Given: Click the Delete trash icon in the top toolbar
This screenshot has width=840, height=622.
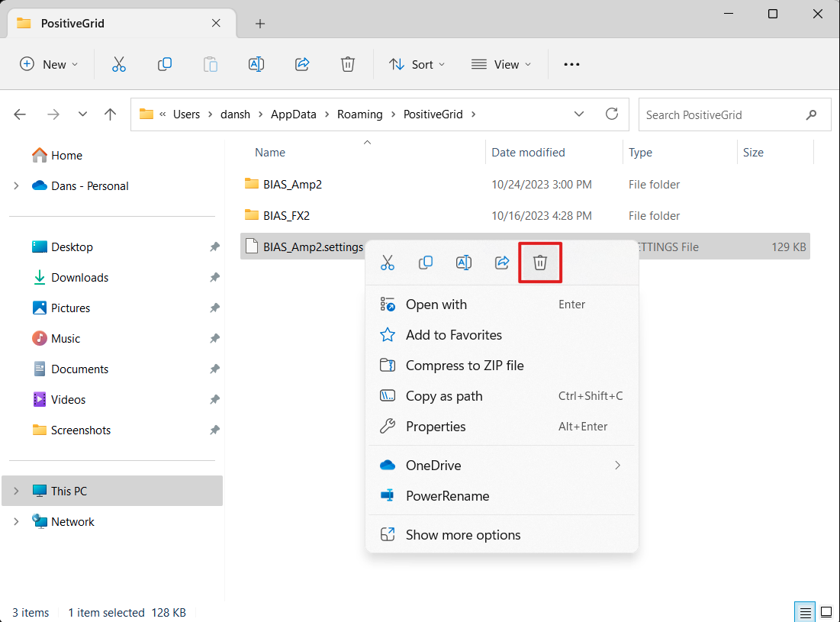Looking at the screenshot, I should tap(348, 64).
